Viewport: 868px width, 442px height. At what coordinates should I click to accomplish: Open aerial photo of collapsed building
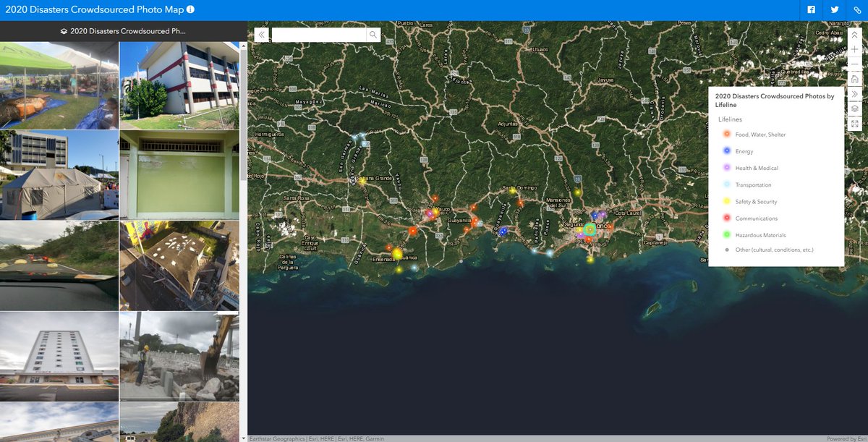[x=179, y=265]
